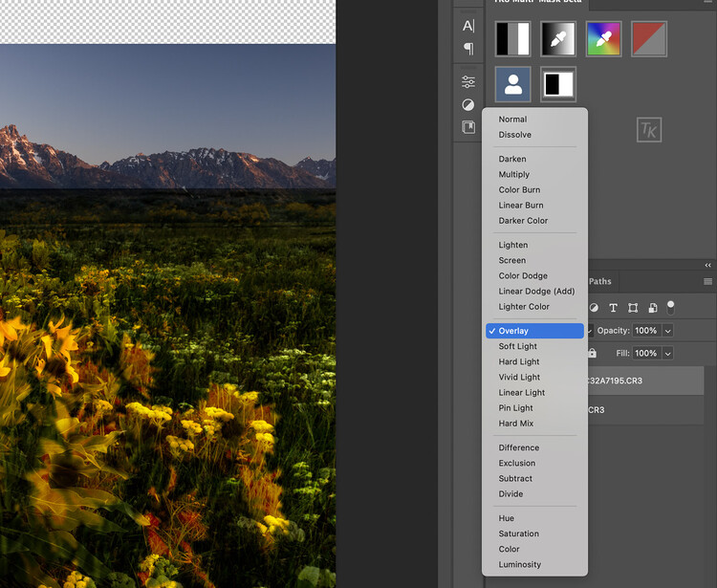Viewport: 717px width, 588px height.
Task: Choose Dissolve blend mode
Action: pyautogui.click(x=515, y=135)
